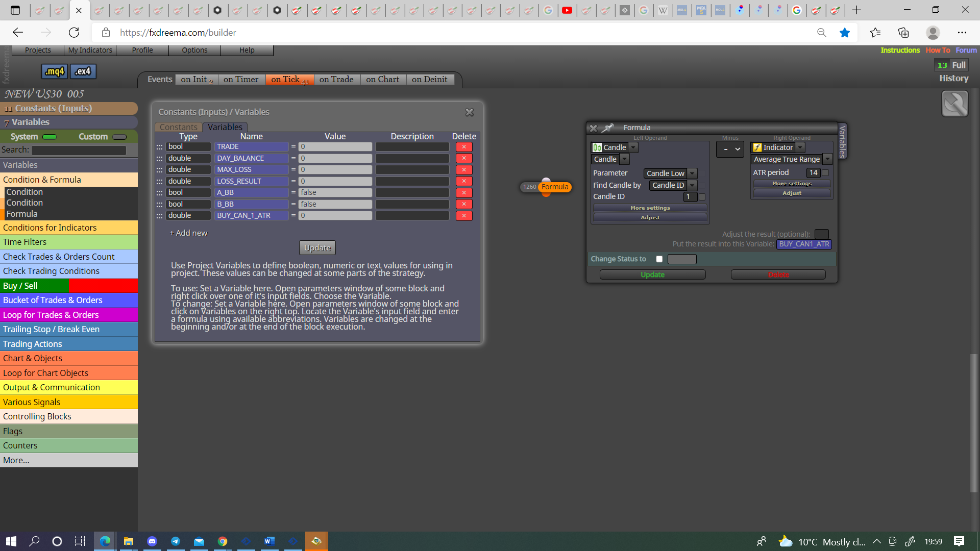Close the Formula parameters panel
The image size is (980, 551).
[593, 128]
